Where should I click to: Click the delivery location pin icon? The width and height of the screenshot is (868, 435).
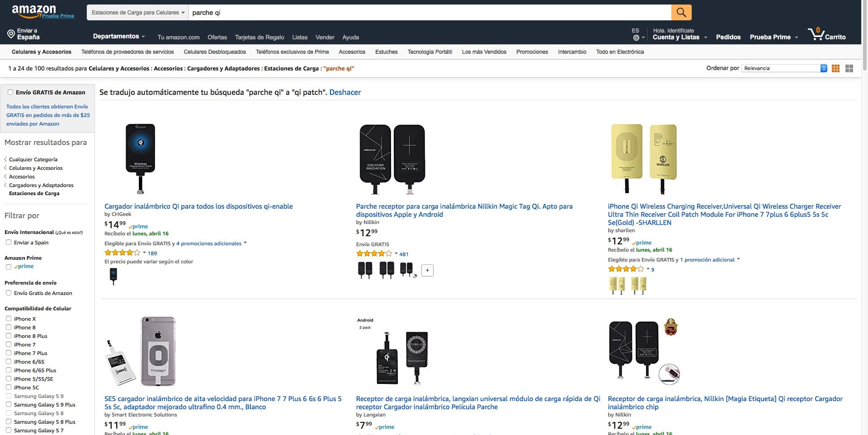(x=11, y=34)
